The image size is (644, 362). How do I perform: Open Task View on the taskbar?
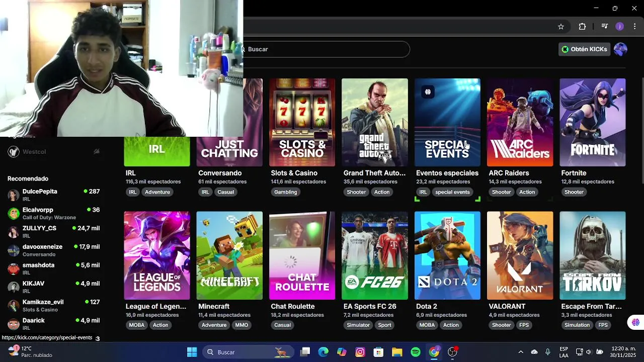305,352
